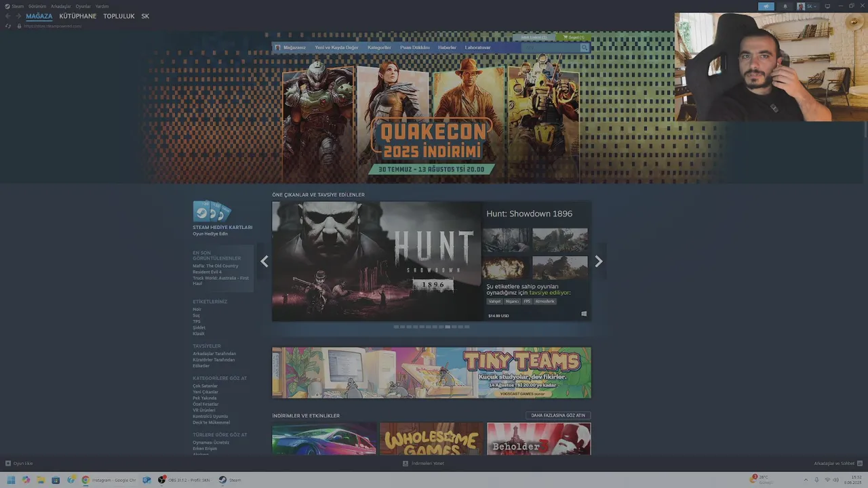Click the active featured carousel indicator dot
Image resolution: width=868 pixels, height=488 pixels.
(x=448, y=327)
